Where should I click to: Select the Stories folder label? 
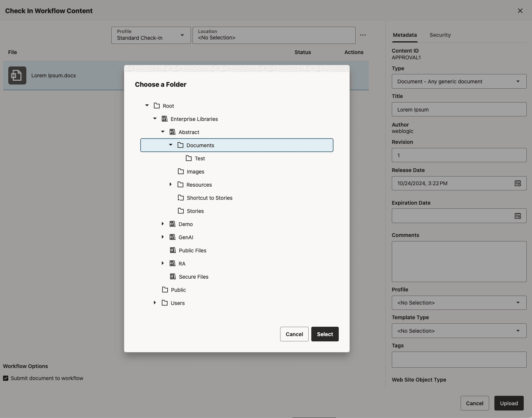[195, 211]
